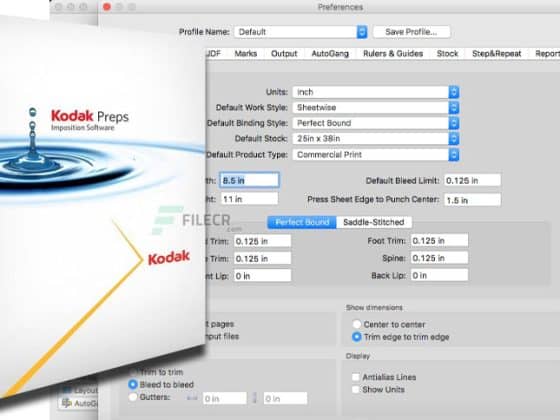Viewport: 560px width, 420px height.
Task: Click the first Gutters value field
Action: [225, 398]
